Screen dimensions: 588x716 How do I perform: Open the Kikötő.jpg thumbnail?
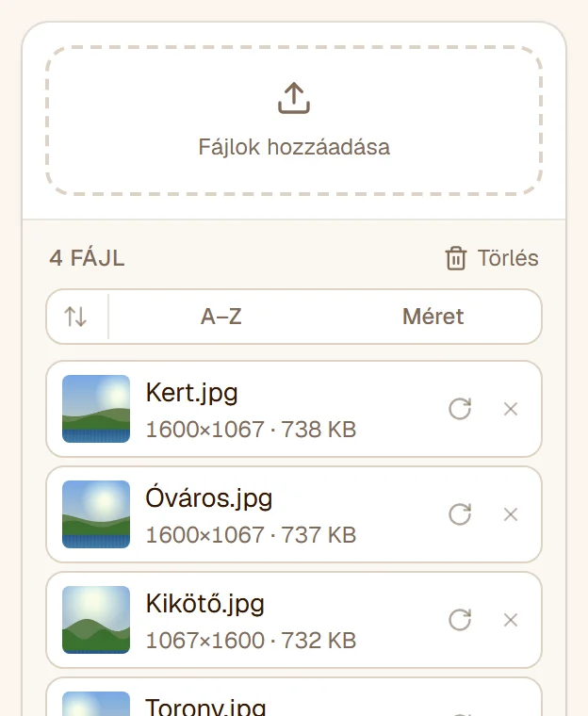96,620
